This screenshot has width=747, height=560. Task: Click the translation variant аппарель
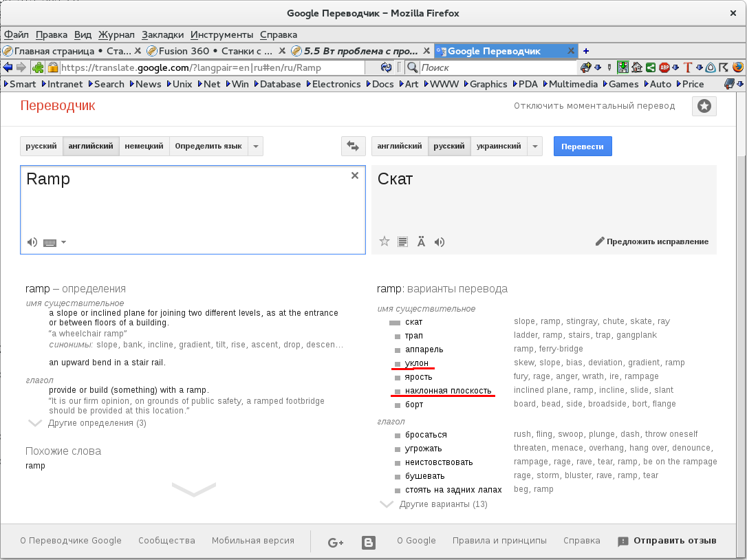(x=424, y=349)
